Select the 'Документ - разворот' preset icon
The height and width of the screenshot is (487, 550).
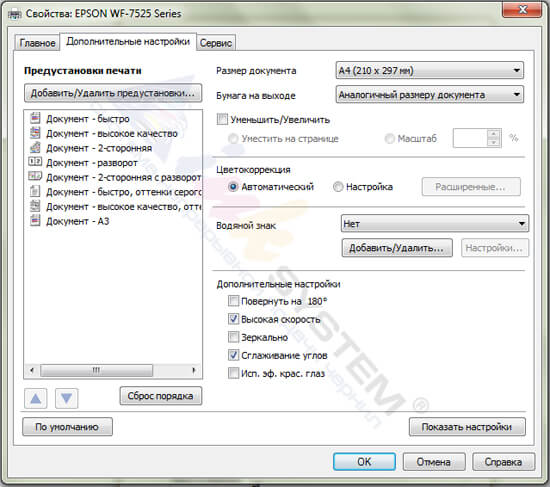(35, 162)
